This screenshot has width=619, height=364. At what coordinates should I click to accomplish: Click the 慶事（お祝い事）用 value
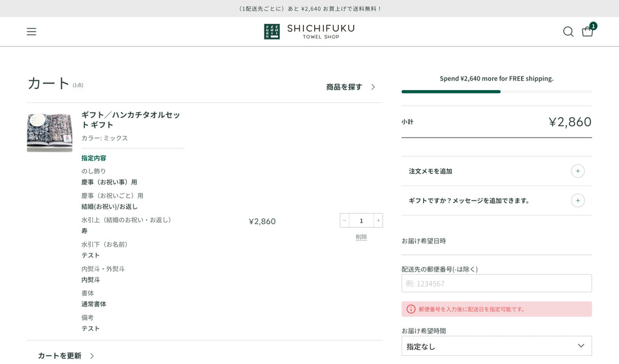(109, 182)
